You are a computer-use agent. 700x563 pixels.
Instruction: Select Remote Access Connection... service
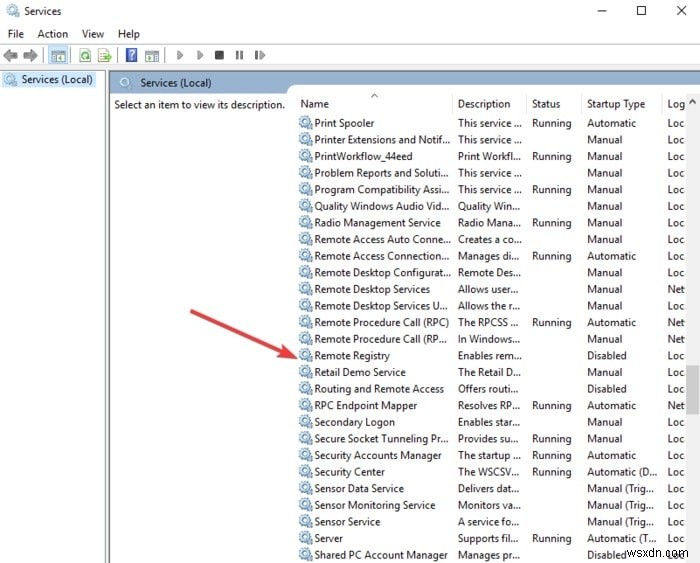click(382, 256)
